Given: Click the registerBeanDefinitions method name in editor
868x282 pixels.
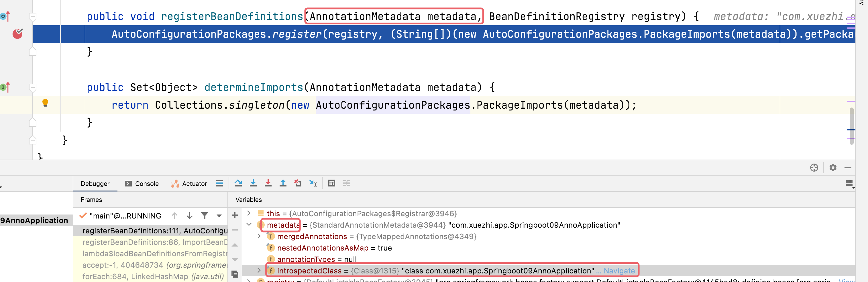Looking at the screenshot, I should point(232,17).
